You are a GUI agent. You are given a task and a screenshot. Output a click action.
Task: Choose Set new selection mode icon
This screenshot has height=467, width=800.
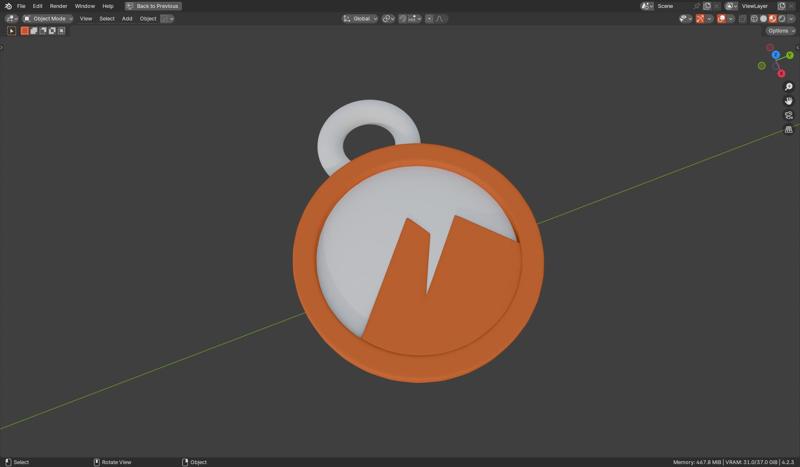coord(24,31)
